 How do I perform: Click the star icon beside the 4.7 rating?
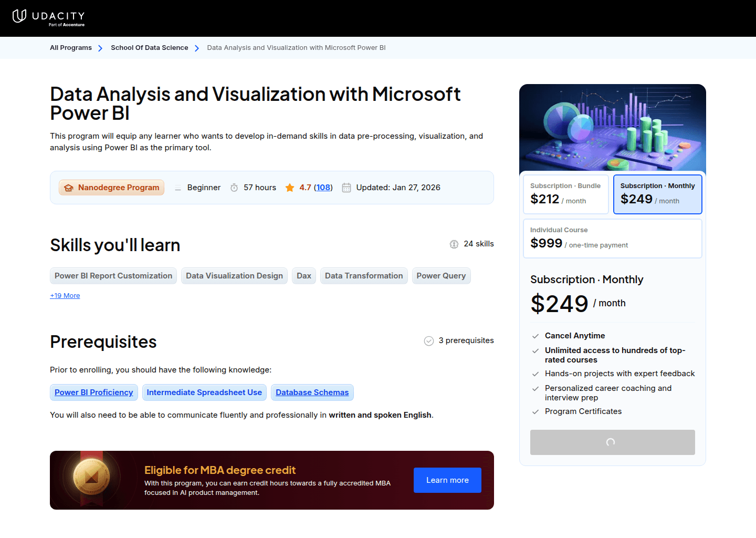coord(290,187)
